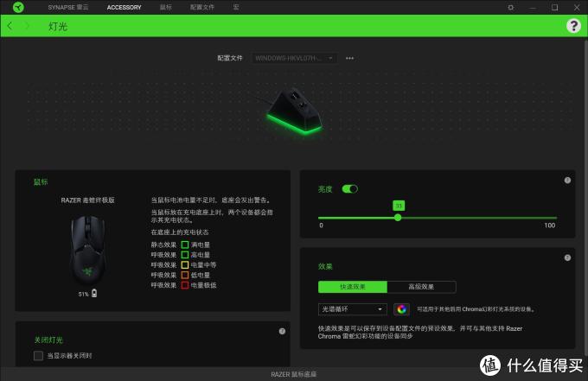This screenshot has width=588, height=381.
Task: Click the mouse battery status icon
Action: point(94,294)
